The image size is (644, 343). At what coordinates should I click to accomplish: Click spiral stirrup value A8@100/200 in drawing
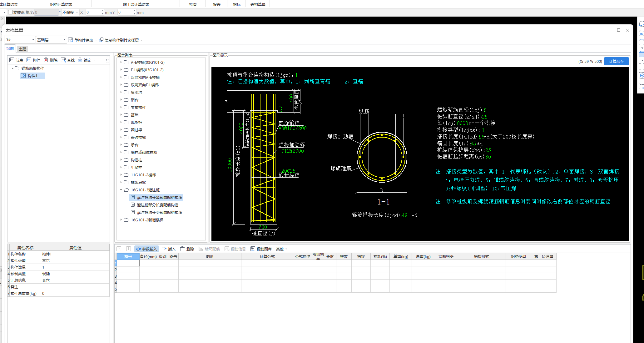293,128
